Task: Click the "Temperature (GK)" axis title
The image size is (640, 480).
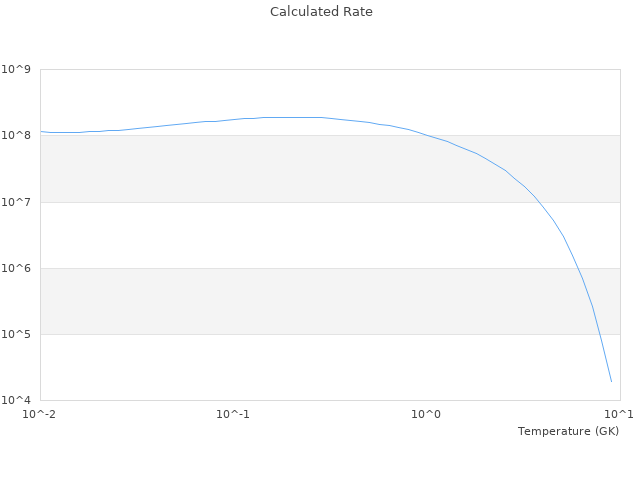Action: [x=568, y=431]
